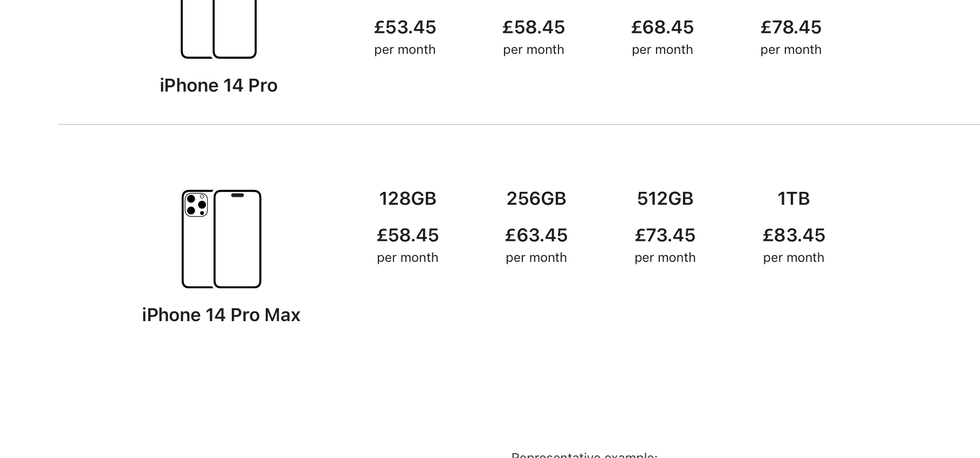980x458 pixels.
Task: Click the £63.45 monthly price
Action: 536,235
